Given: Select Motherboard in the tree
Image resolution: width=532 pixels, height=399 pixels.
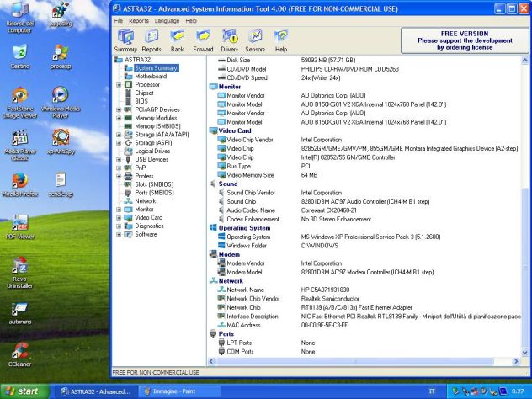Looking at the screenshot, I should pyautogui.click(x=151, y=77).
